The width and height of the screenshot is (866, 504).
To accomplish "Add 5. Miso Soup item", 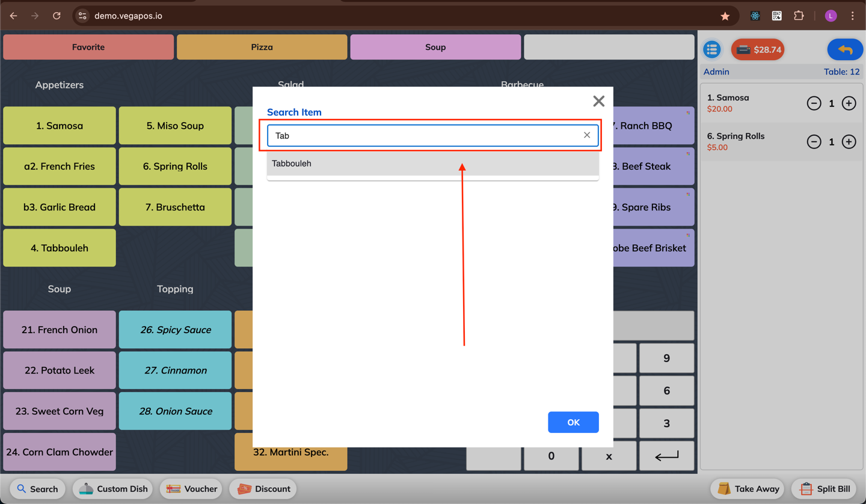I will point(175,126).
